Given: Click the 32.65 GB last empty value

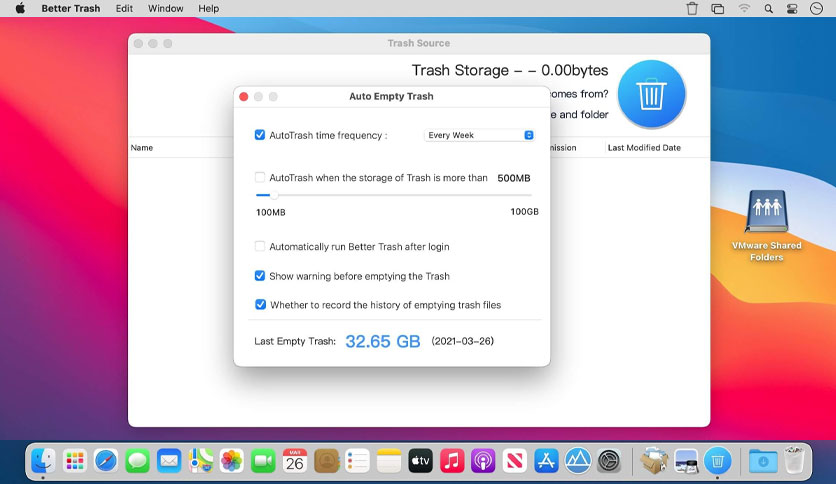Looking at the screenshot, I should click(x=383, y=341).
